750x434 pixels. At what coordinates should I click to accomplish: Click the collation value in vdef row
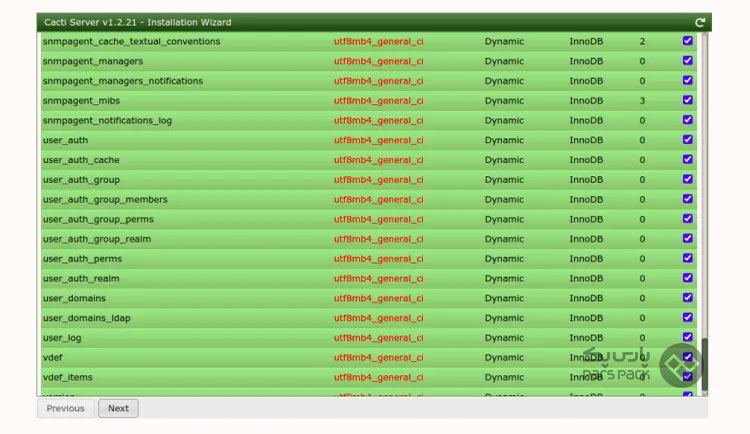(379, 357)
